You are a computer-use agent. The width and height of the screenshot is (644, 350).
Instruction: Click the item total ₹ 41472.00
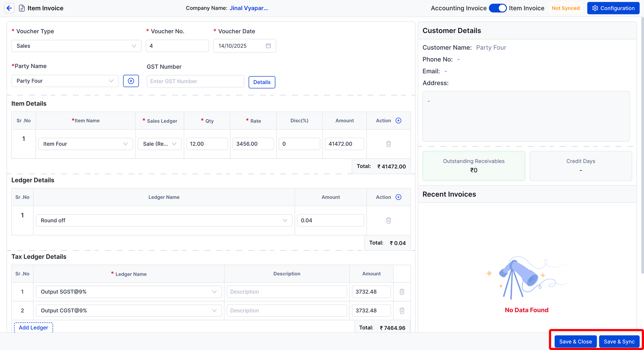(x=392, y=167)
